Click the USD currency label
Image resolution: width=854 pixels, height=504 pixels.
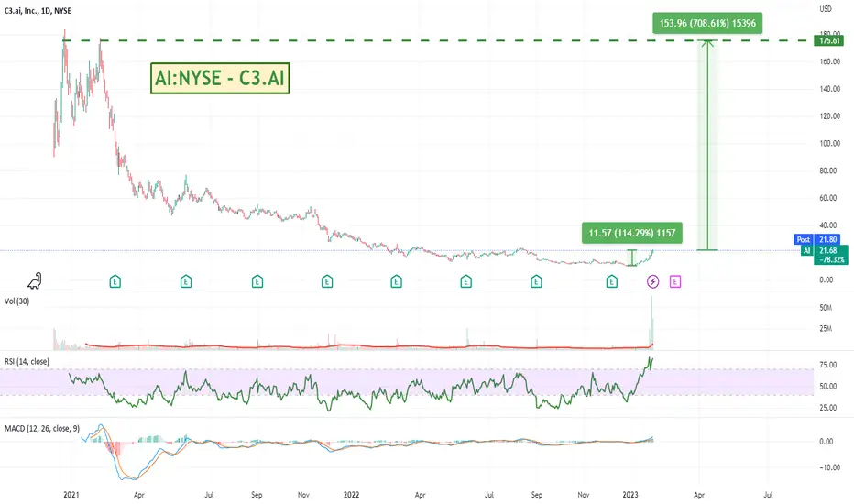click(x=826, y=9)
